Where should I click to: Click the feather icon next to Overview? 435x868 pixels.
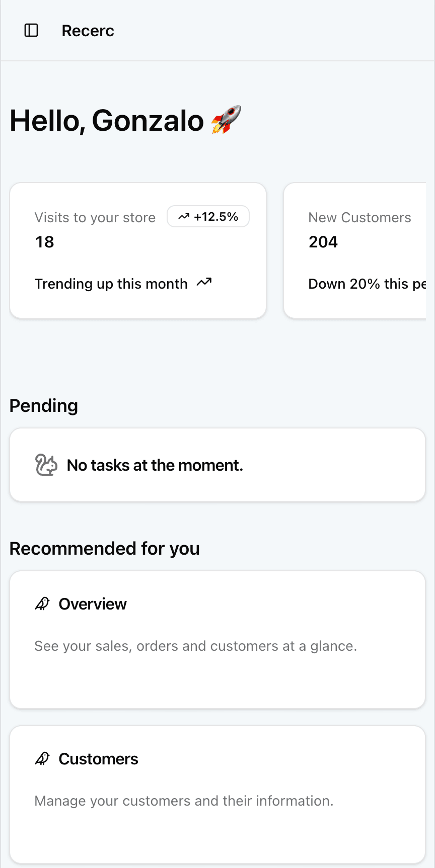[43, 603]
